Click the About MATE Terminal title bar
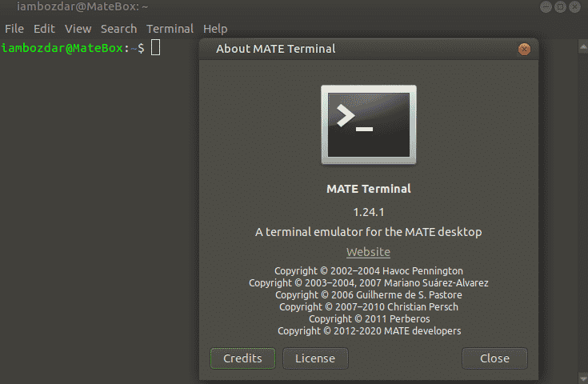Image resolution: width=588 pixels, height=384 pixels. [369, 49]
